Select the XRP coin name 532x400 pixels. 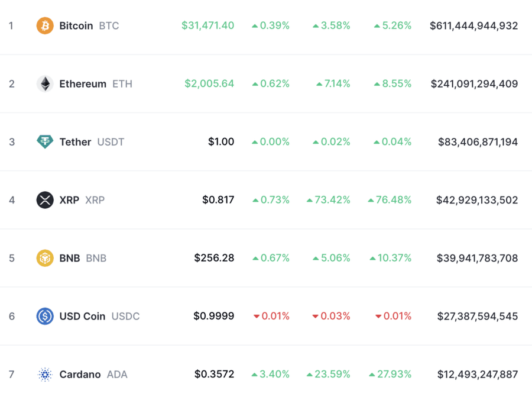click(69, 200)
